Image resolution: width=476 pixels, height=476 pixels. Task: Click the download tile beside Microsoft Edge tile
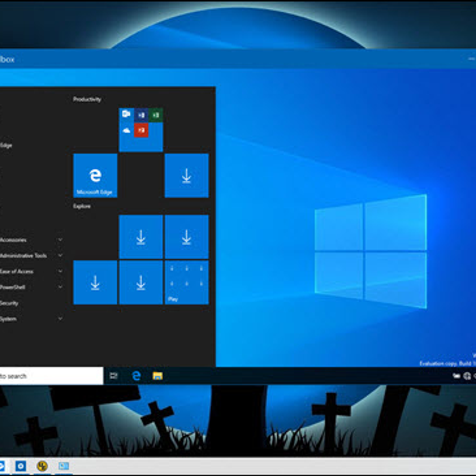186,176
